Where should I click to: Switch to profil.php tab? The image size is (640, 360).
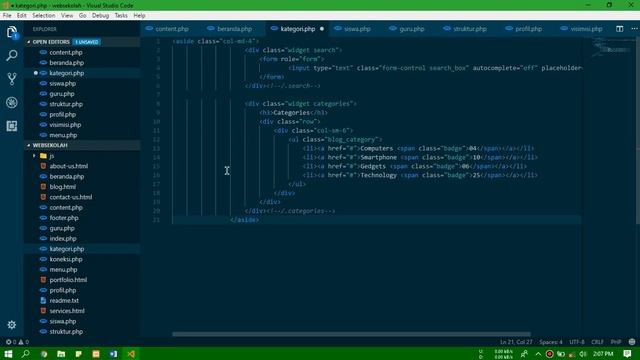[x=528, y=29]
